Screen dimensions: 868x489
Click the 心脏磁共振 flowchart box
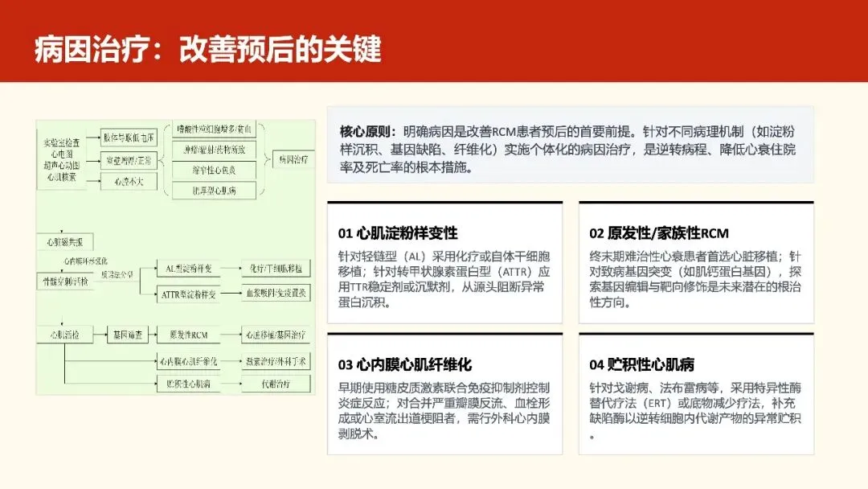(x=65, y=242)
